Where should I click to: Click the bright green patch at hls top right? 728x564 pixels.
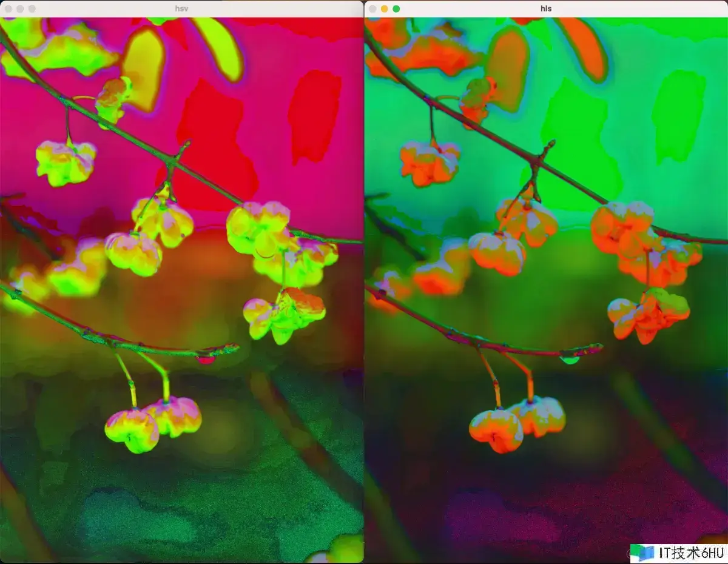tap(678, 115)
